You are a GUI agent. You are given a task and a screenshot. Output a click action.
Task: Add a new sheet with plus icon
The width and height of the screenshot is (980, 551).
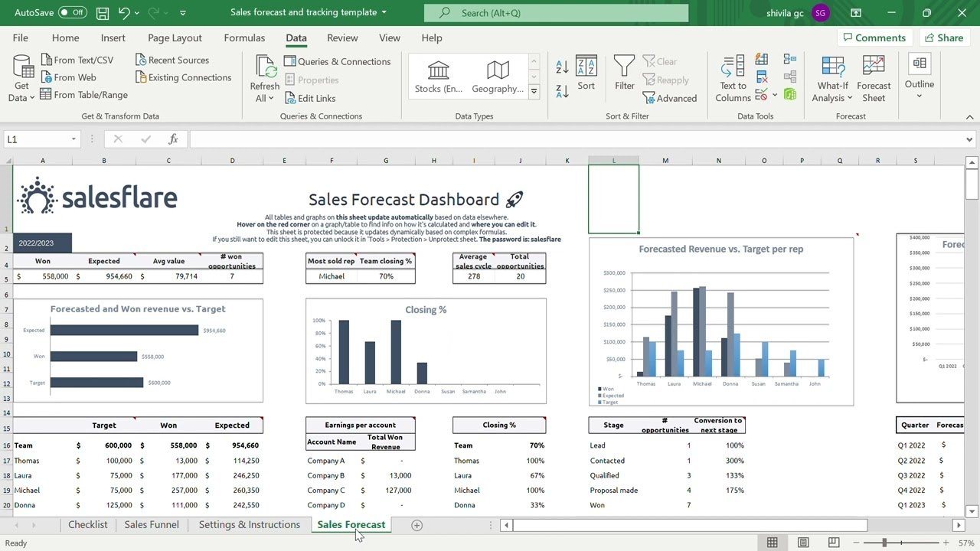pos(416,525)
